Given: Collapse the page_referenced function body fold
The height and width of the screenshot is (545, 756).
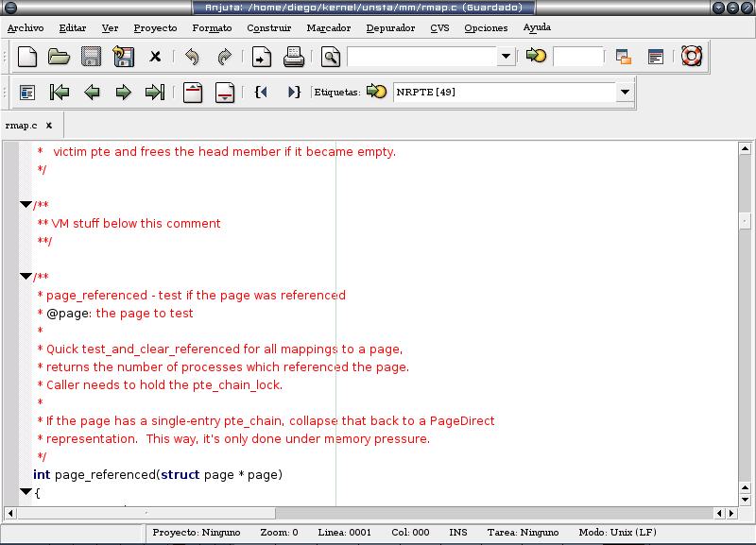Looking at the screenshot, I should pyautogui.click(x=26, y=491).
